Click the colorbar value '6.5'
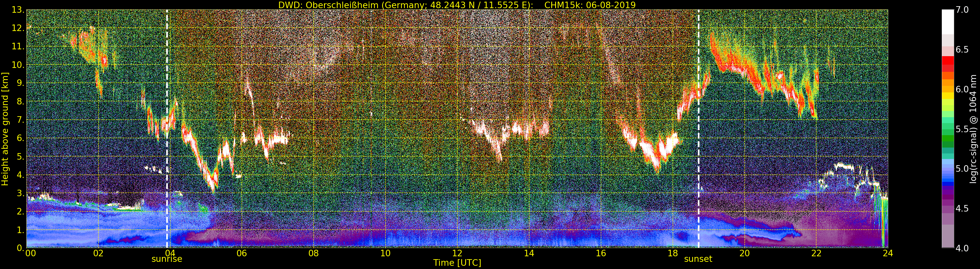This screenshot has width=980, height=269. 962,50
